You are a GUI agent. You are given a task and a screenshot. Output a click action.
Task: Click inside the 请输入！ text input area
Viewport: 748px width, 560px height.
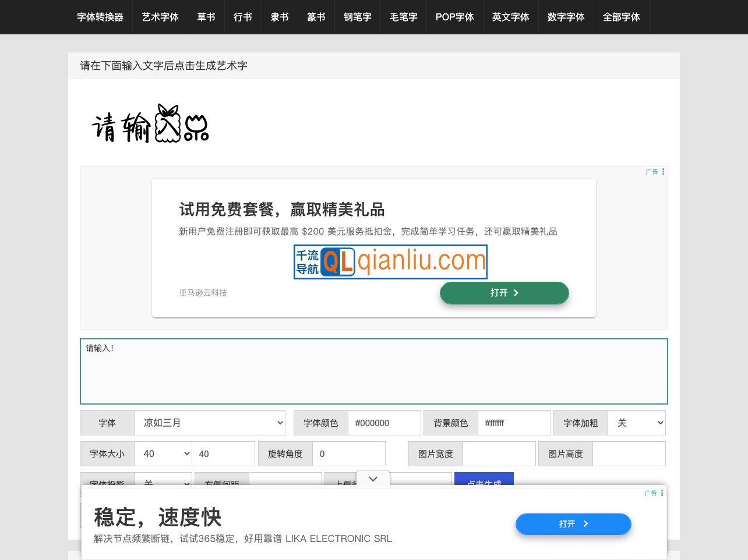point(373,371)
